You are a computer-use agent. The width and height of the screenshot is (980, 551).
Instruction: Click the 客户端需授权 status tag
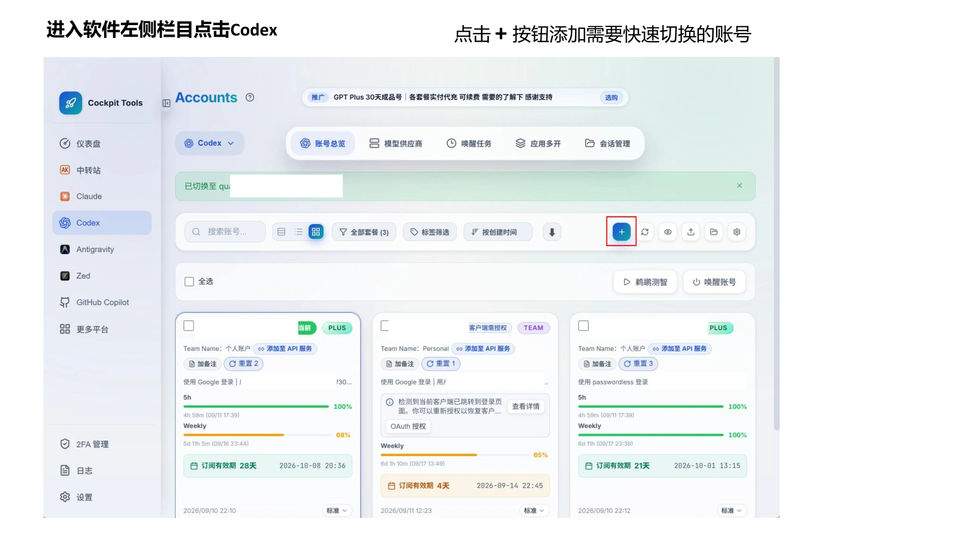point(488,328)
